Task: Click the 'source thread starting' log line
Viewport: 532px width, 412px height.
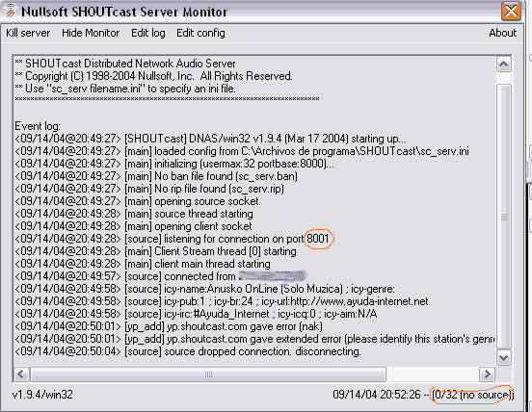Action: 134,214
